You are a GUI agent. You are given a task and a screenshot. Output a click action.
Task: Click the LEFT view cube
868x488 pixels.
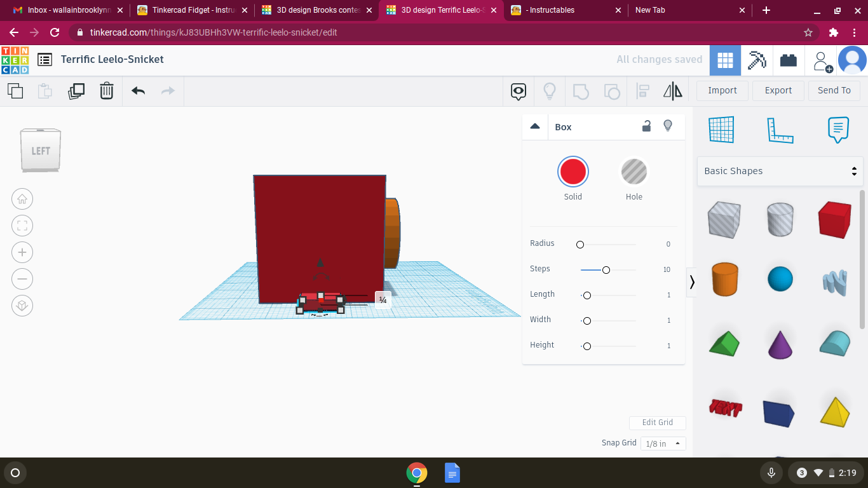pos(41,151)
